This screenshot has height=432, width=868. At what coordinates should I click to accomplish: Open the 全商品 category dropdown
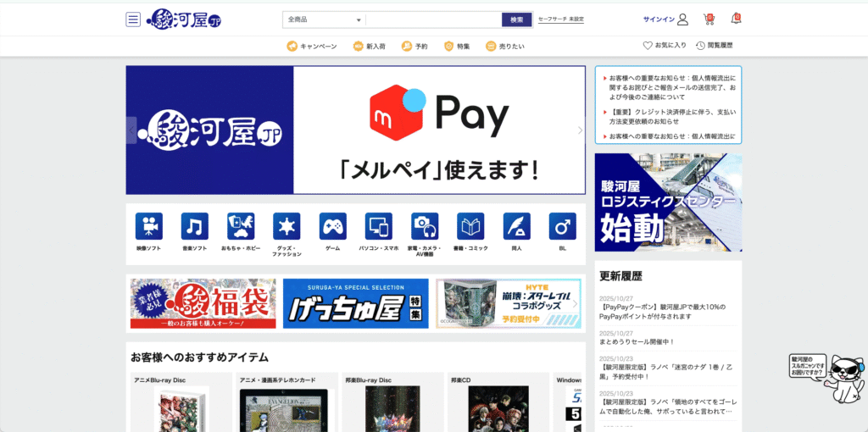[x=325, y=20]
